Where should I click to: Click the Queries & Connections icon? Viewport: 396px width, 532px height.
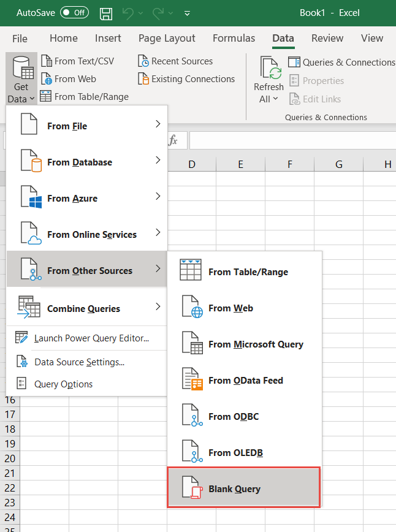[294, 63]
